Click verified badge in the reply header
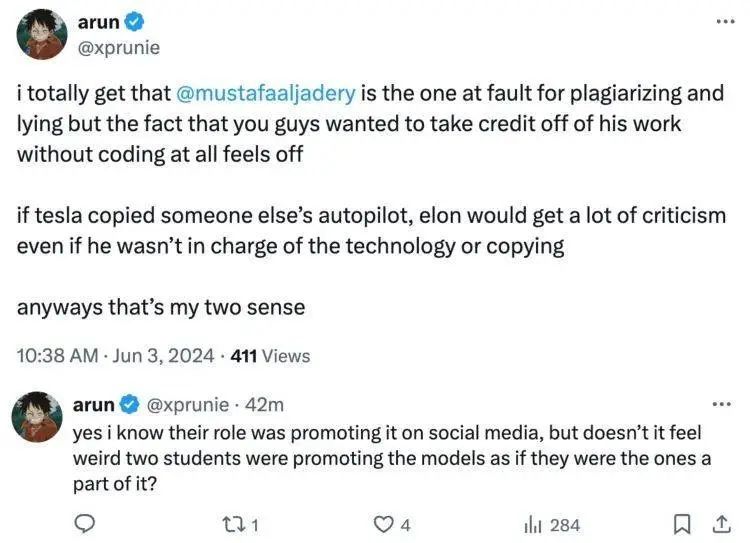The image size is (750, 543). click(129, 405)
